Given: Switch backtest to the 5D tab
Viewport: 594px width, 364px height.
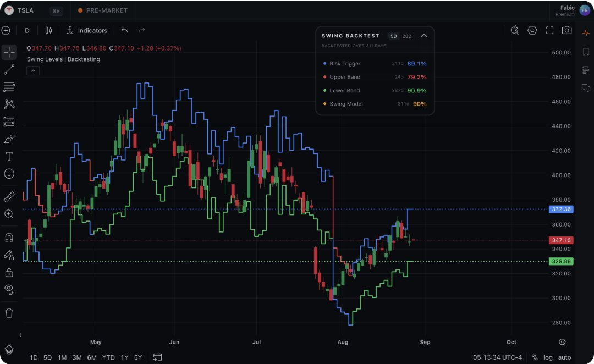Looking at the screenshot, I should (x=394, y=36).
